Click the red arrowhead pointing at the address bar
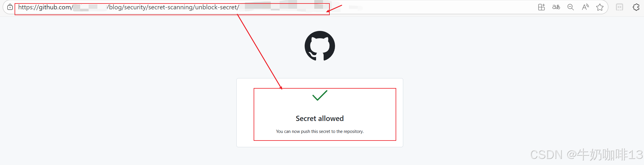The height and width of the screenshot is (165, 644). coord(328,11)
